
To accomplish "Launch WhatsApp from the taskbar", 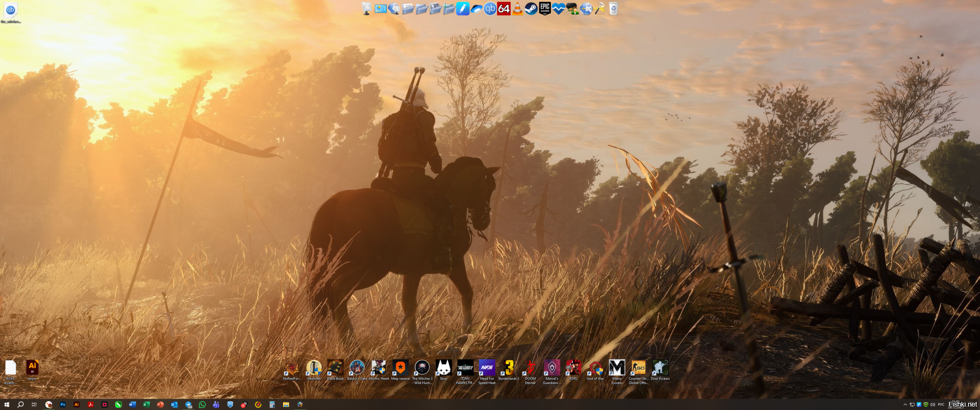I will click(x=202, y=405).
